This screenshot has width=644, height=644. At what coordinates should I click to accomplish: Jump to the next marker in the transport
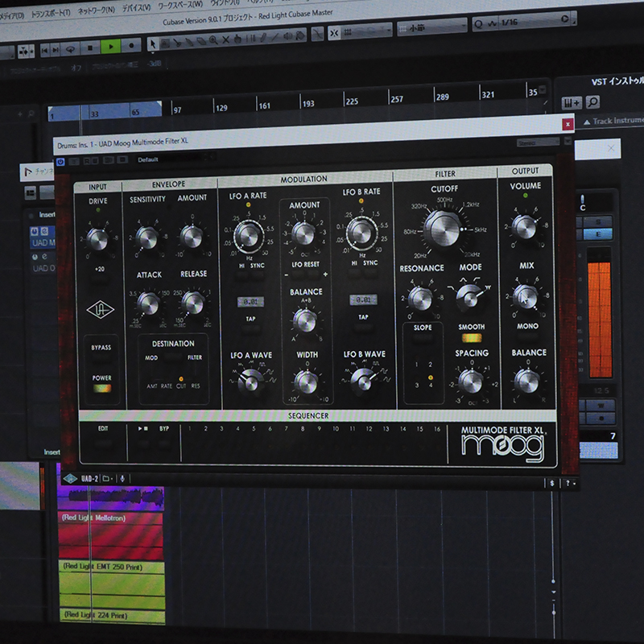tap(55, 50)
